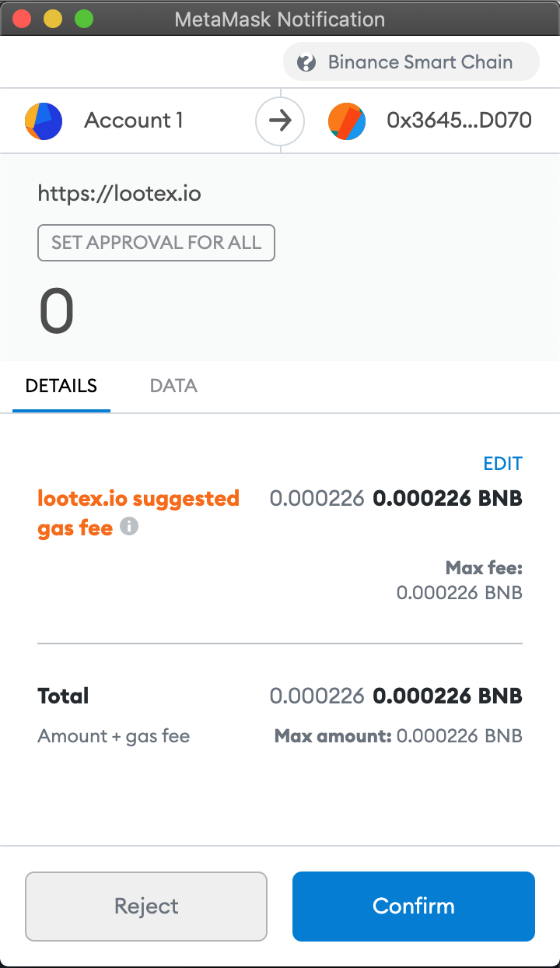This screenshot has width=560, height=968.
Task: Reject the transaction request
Action: tap(146, 907)
